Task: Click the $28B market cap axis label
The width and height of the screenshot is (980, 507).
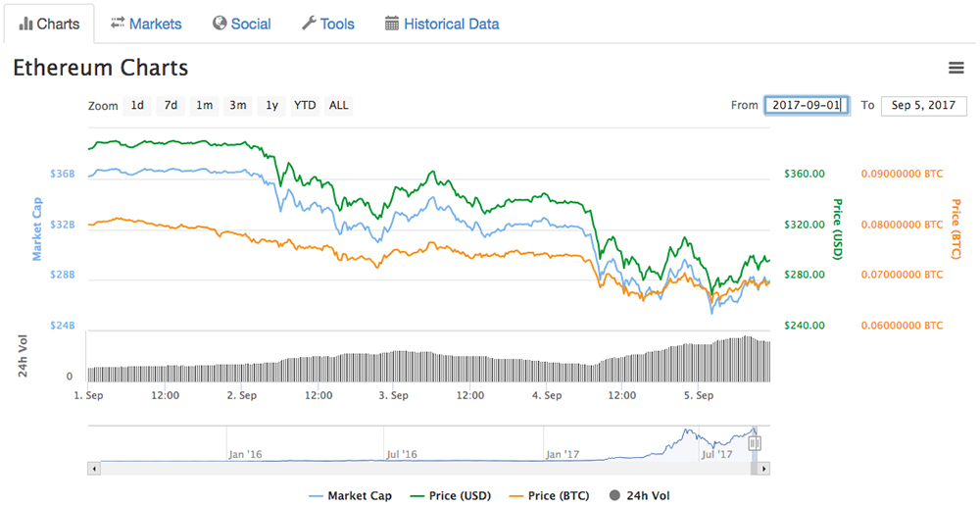Action: [x=63, y=275]
